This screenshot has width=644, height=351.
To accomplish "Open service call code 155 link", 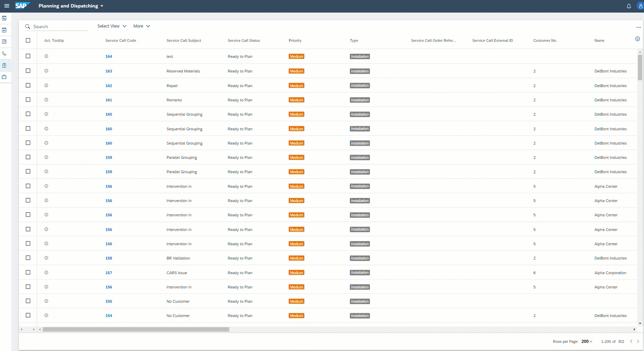I will (109, 301).
